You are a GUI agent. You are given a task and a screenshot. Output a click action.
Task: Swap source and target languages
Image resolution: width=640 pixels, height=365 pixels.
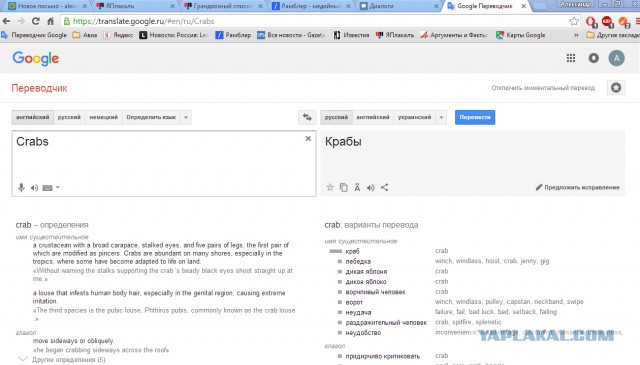(x=307, y=117)
